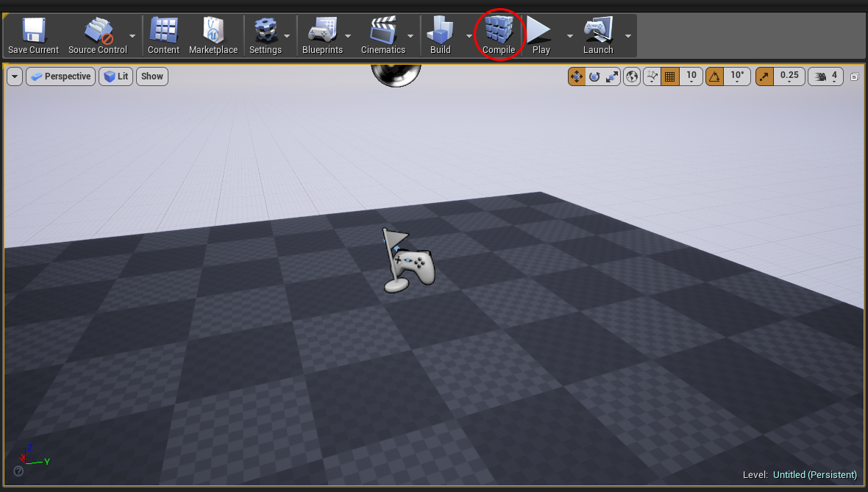Open the grid snap size 10 dropdown
Viewport: 868px width, 492px height.
coord(691,76)
